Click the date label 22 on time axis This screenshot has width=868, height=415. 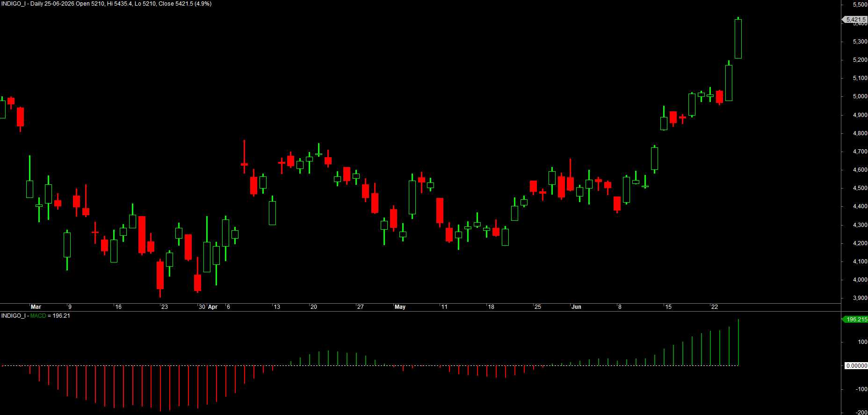coord(715,307)
